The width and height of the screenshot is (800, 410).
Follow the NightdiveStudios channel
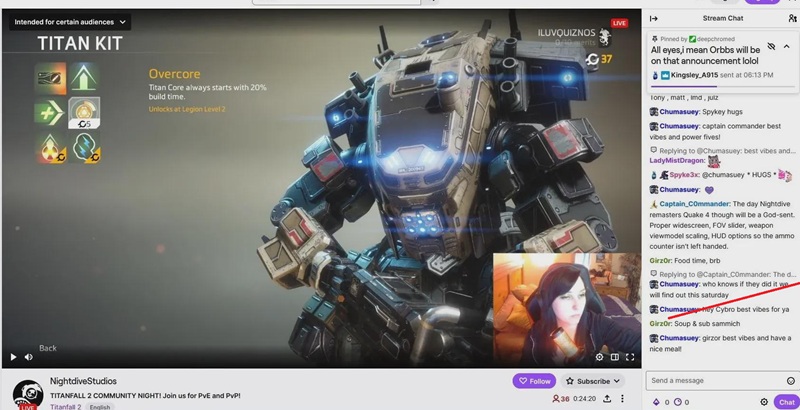tap(533, 381)
